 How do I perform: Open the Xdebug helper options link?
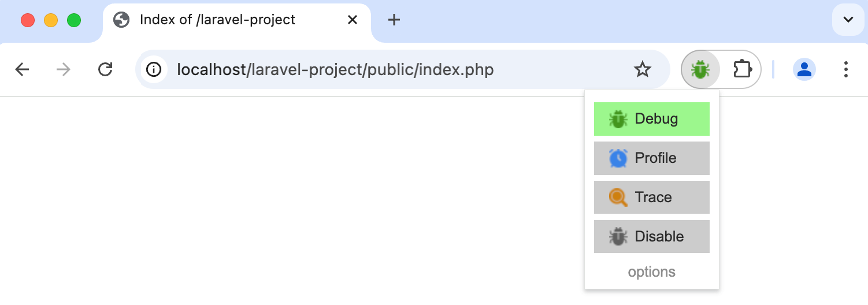click(651, 272)
